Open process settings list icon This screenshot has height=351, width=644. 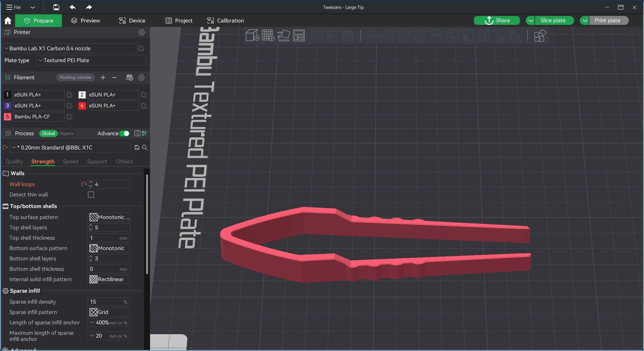click(137, 133)
